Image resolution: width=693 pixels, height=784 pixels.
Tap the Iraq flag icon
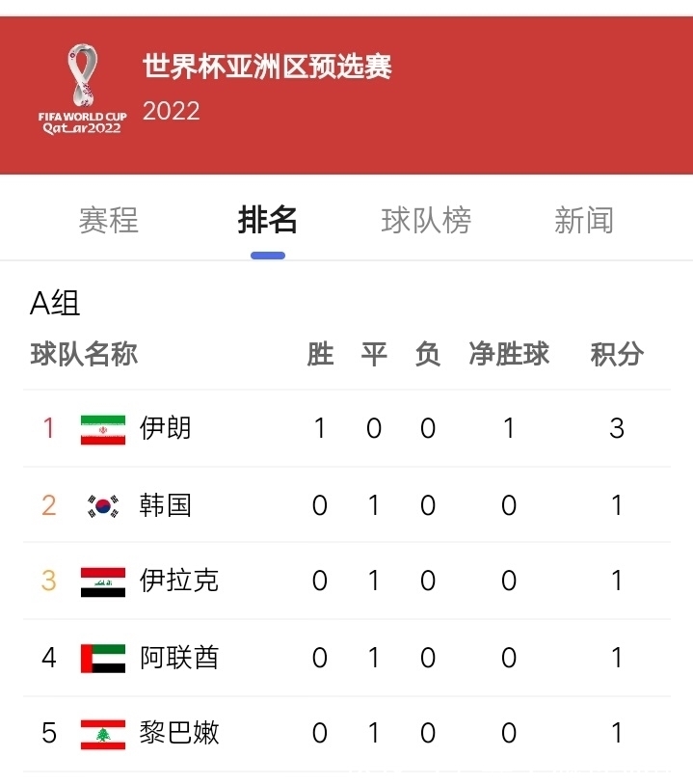[103, 582]
